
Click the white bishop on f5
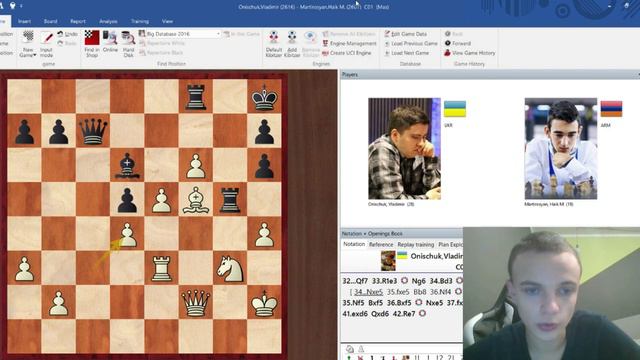(x=196, y=200)
